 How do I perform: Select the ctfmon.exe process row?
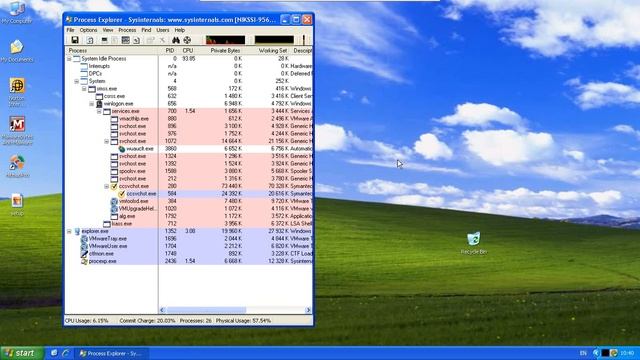[189, 253]
